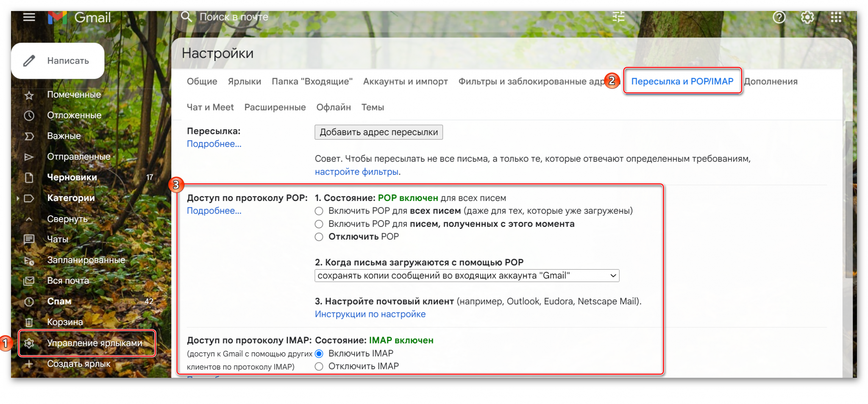Open Подробнее link under Доступ по протоколу POP
868x404 pixels.
coord(214,211)
